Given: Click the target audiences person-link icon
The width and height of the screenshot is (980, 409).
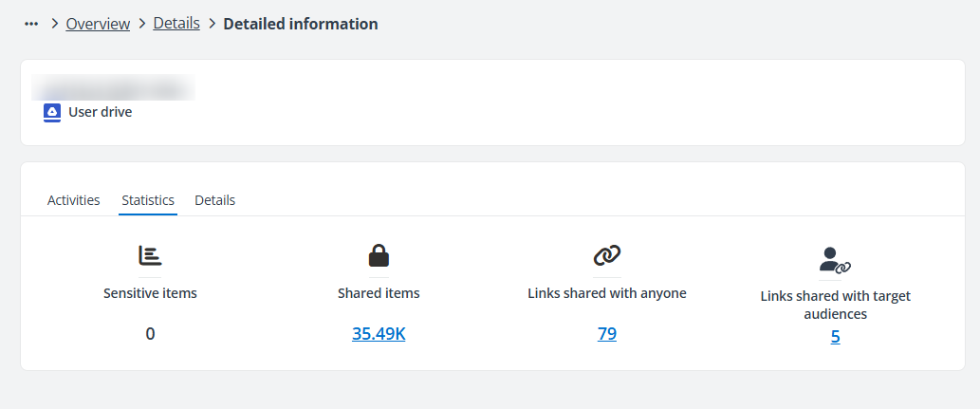Looking at the screenshot, I should click(835, 259).
